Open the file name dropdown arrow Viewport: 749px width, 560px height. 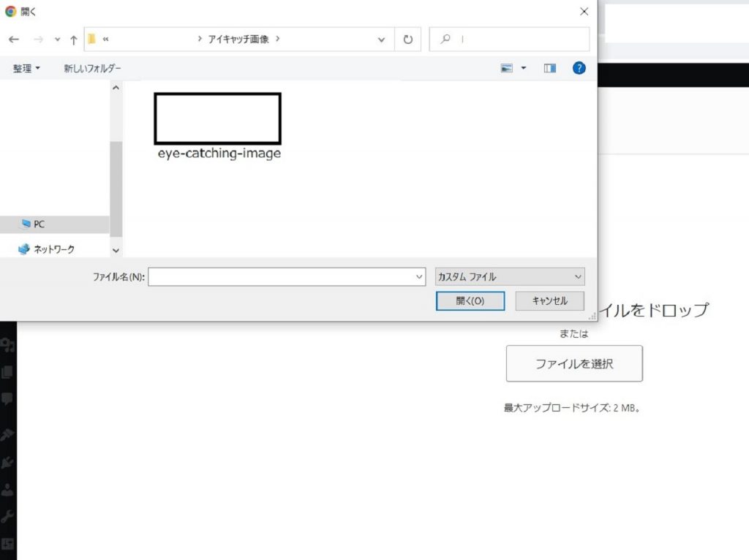click(419, 276)
